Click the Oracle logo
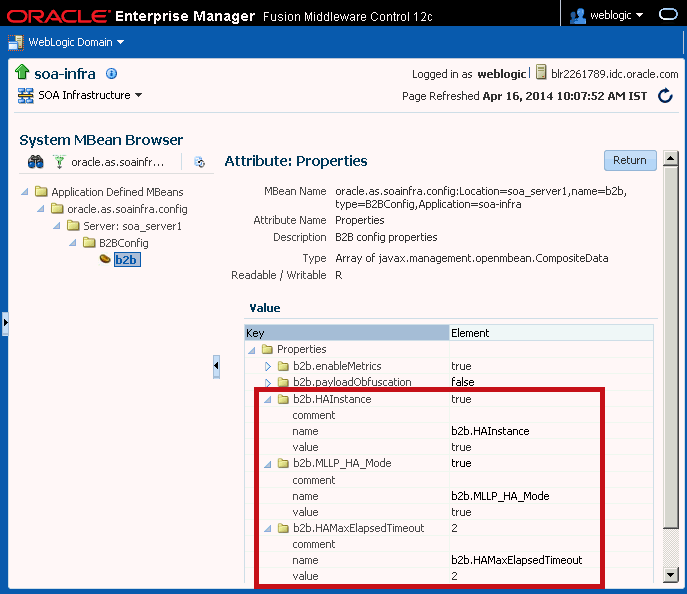 [x=58, y=16]
